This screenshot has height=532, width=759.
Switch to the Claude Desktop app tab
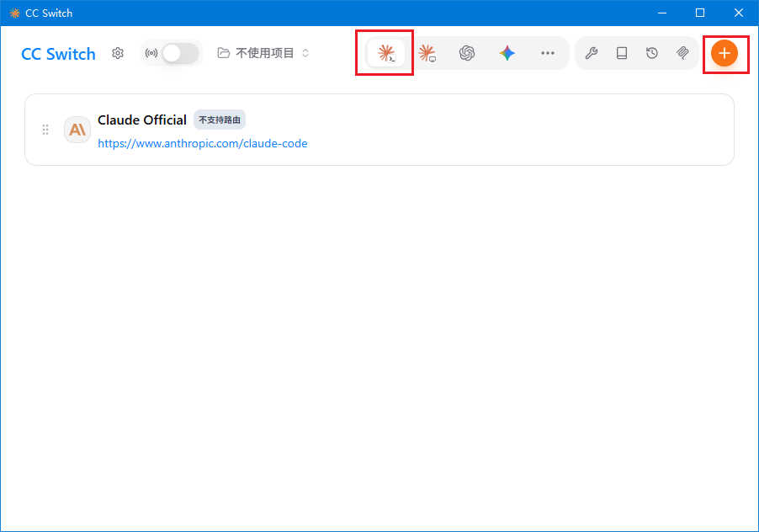coord(427,53)
